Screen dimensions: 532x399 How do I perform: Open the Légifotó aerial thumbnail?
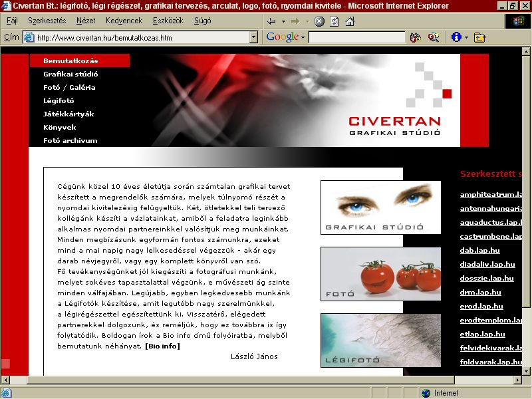[x=380, y=340]
